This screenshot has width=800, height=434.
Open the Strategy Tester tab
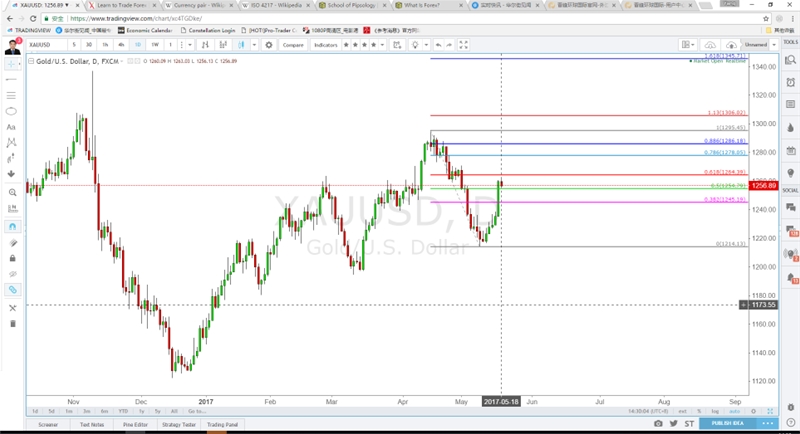coord(179,424)
